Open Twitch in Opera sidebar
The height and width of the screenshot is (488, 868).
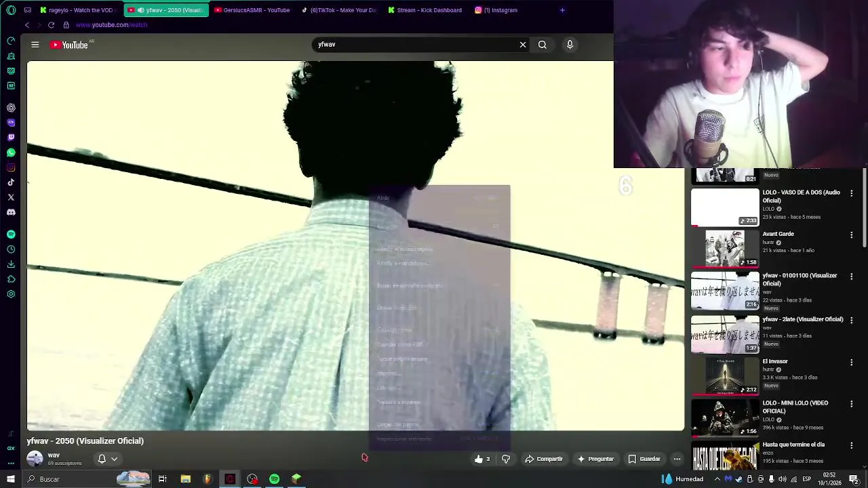point(11,138)
